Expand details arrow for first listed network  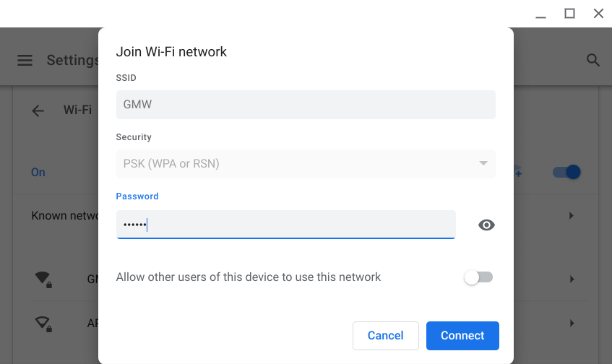[x=572, y=279]
